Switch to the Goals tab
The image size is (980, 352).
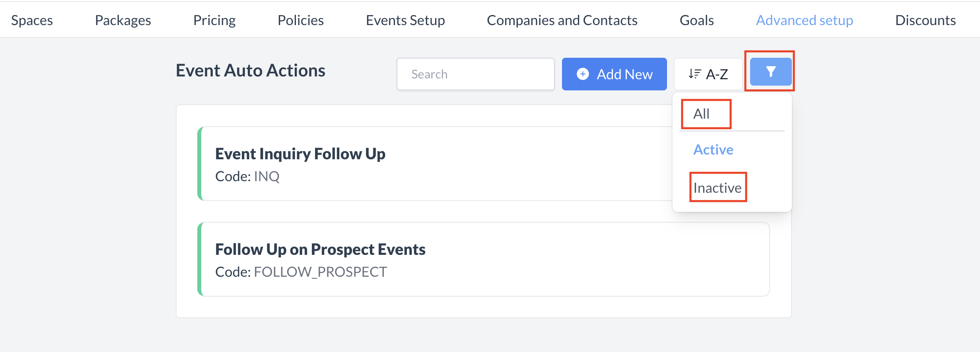696,20
